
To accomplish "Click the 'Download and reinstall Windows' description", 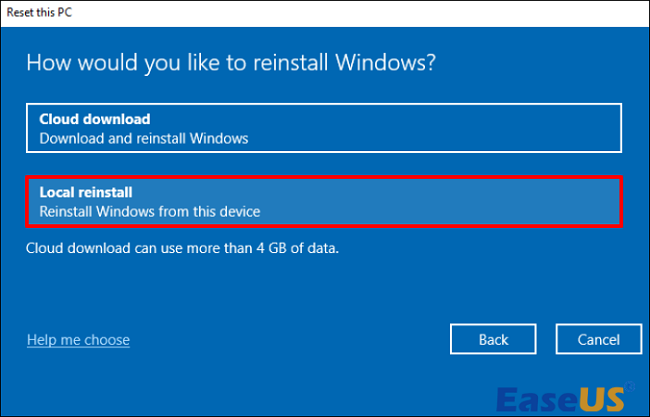I will (143, 138).
